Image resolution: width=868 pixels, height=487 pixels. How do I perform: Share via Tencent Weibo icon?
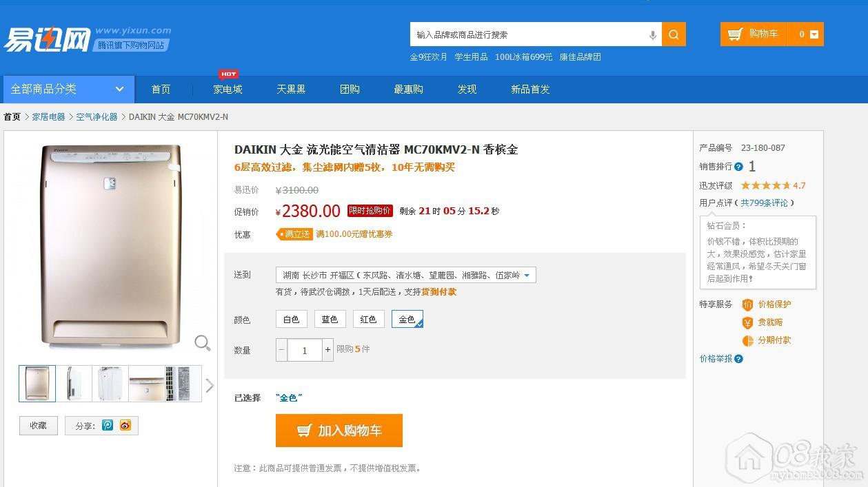point(108,426)
